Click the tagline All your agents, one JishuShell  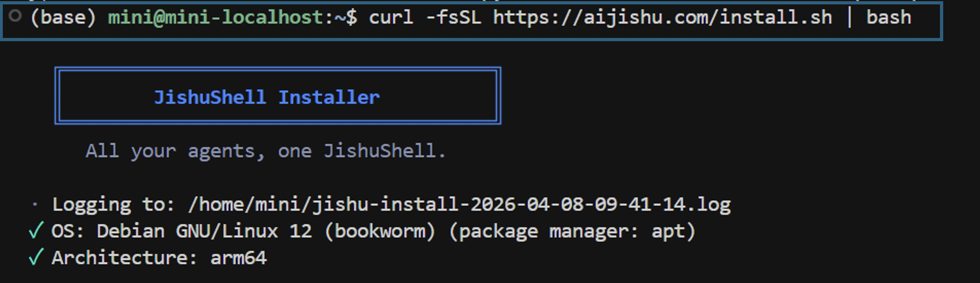pyautogui.click(x=266, y=151)
